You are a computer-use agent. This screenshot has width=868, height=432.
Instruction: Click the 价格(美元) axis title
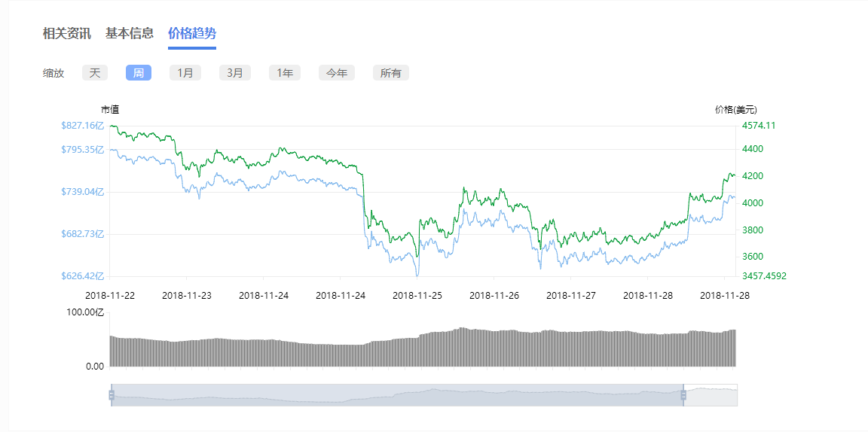(x=735, y=110)
